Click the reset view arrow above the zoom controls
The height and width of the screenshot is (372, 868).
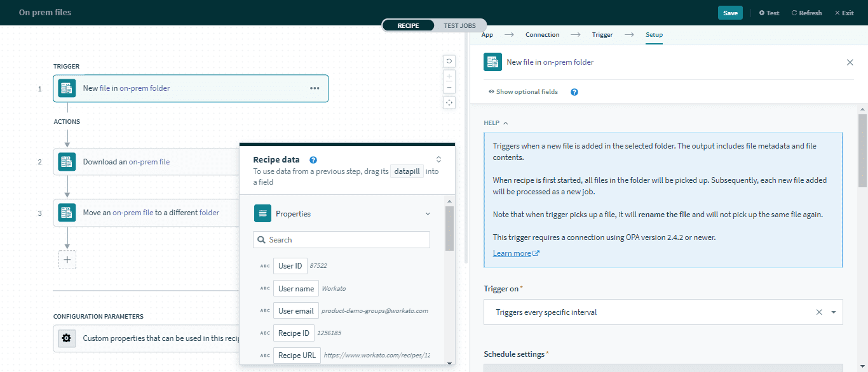point(449,60)
